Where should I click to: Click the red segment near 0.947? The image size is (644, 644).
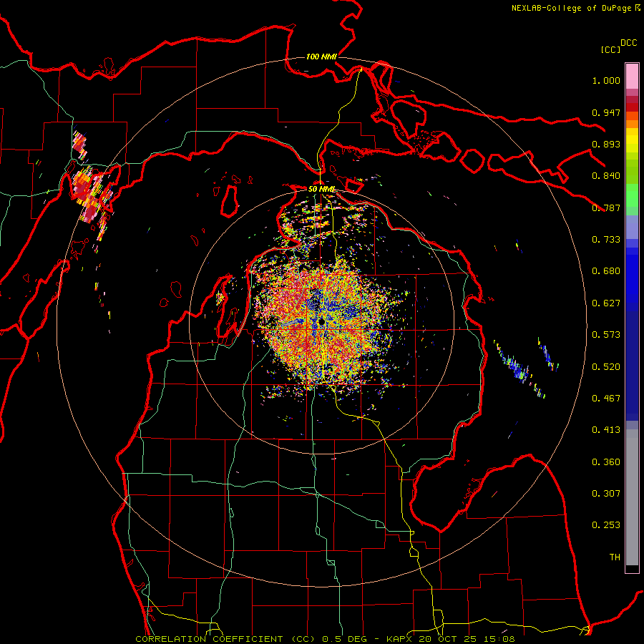(632, 107)
